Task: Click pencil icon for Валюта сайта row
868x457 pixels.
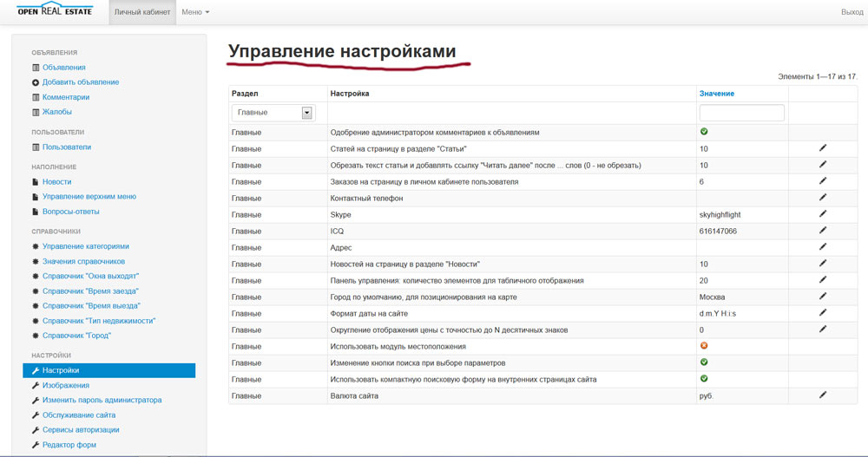Action: [x=823, y=395]
